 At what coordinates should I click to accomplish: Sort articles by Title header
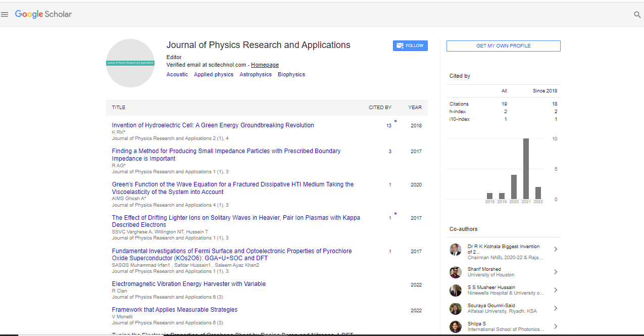119,108
